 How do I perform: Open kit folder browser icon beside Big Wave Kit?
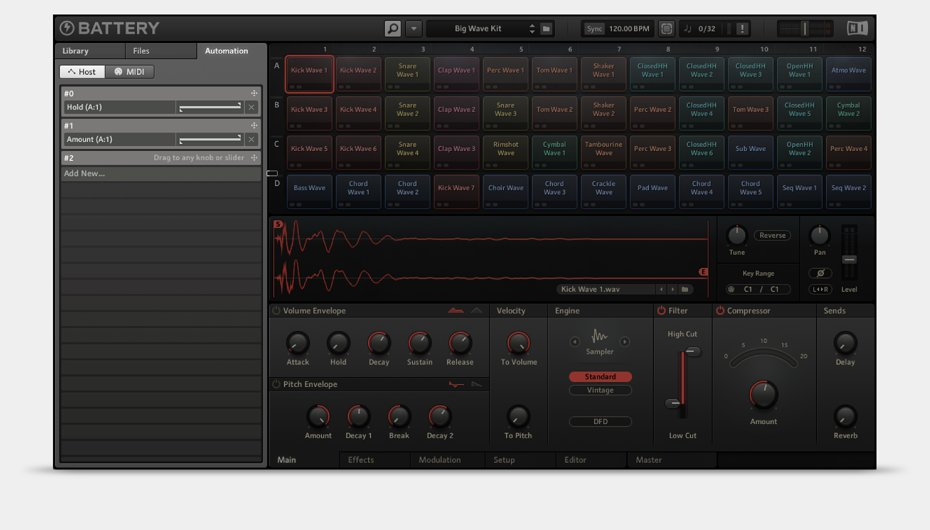point(547,29)
